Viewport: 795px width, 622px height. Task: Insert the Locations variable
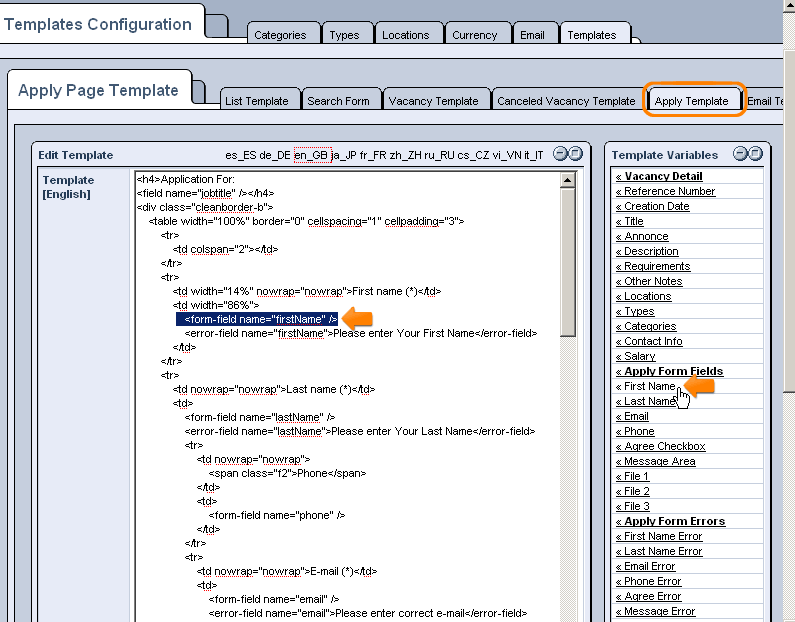point(643,296)
